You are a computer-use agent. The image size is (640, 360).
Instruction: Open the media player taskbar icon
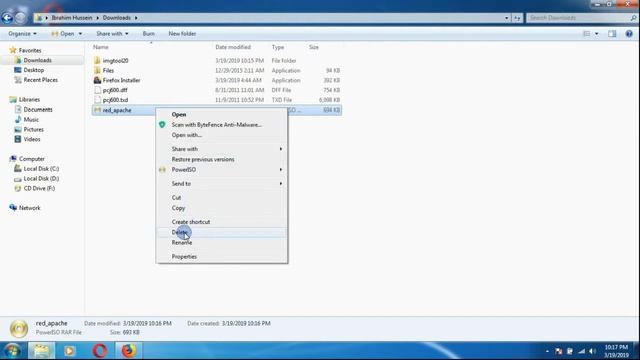click(x=69, y=351)
